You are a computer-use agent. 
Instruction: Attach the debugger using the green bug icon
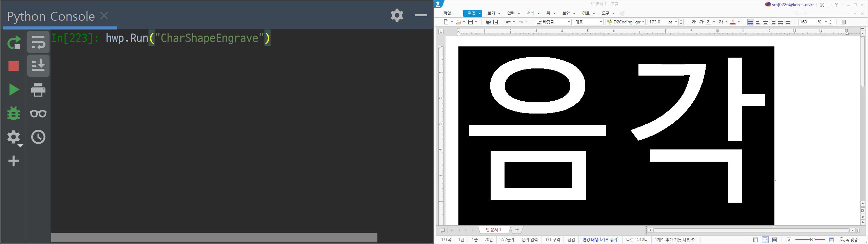pyautogui.click(x=14, y=113)
